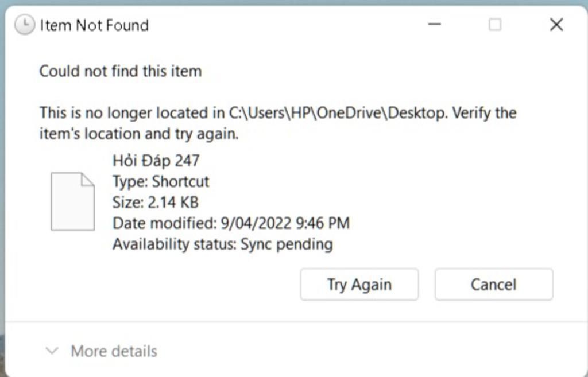Click the 'item's location and try again' text

tap(139, 134)
